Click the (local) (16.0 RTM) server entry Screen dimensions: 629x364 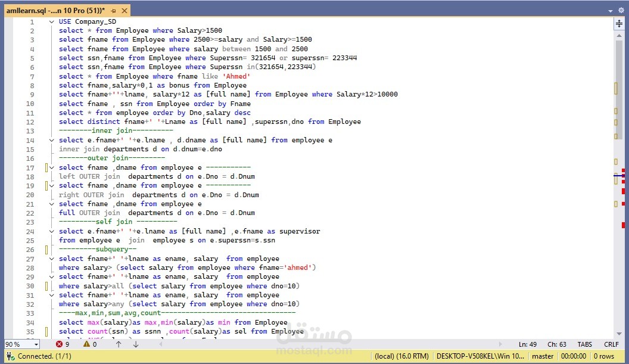tap(401, 356)
